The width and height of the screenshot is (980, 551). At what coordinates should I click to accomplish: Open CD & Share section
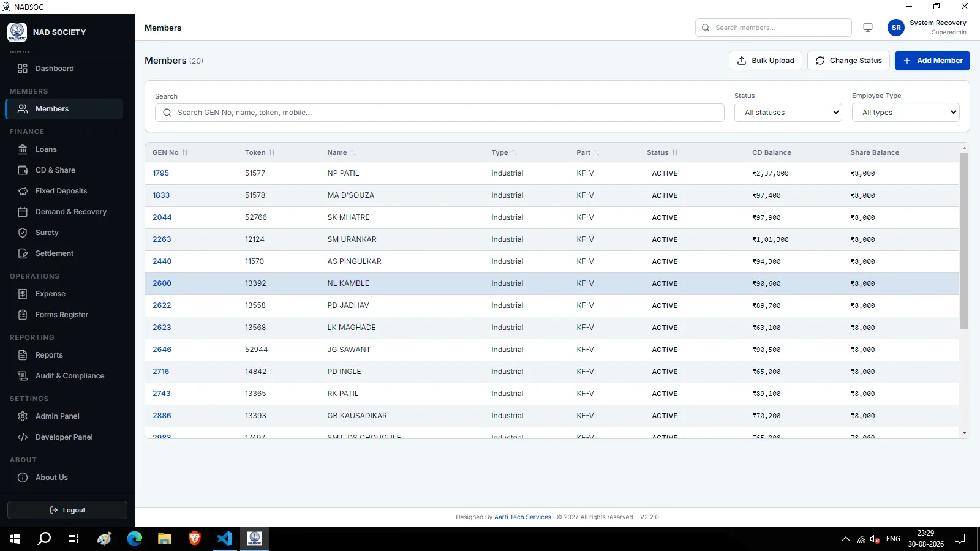[64, 170]
